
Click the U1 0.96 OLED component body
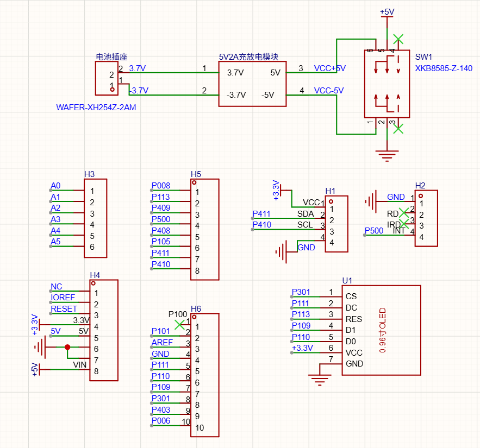(x=381, y=330)
